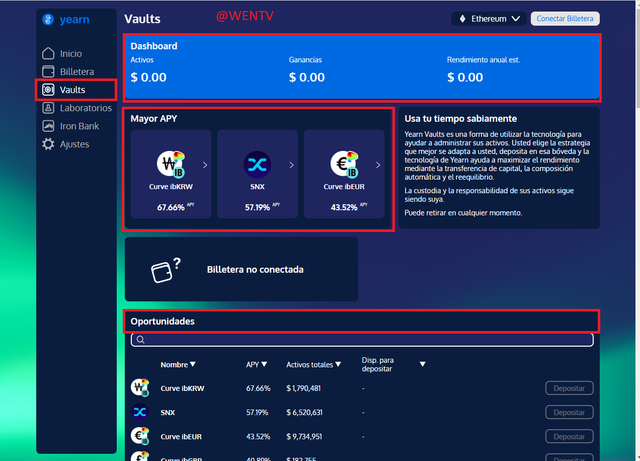Click Billetera no conectada message
This screenshot has height=461, width=640.
(x=255, y=269)
